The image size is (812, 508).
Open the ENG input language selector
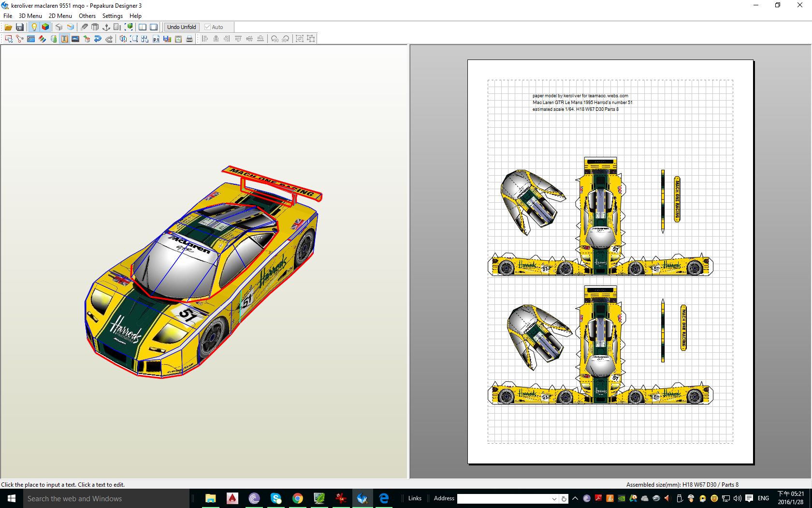click(x=763, y=498)
